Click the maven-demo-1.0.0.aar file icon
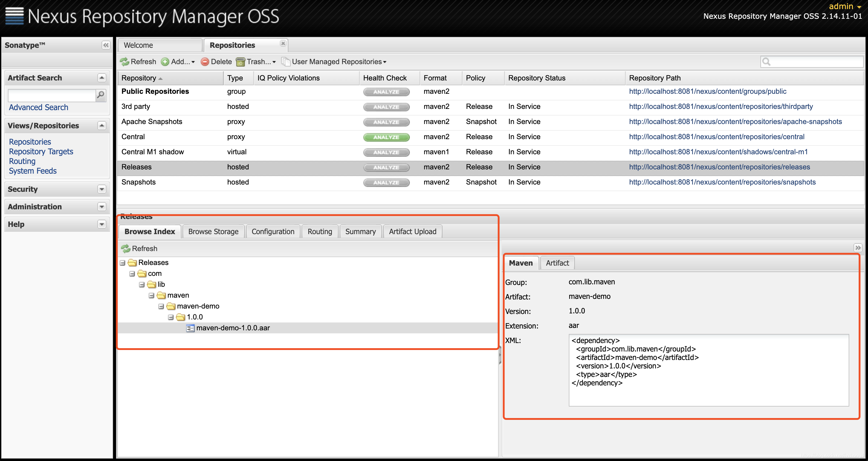The image size is (868, 461). coord(190,328)
